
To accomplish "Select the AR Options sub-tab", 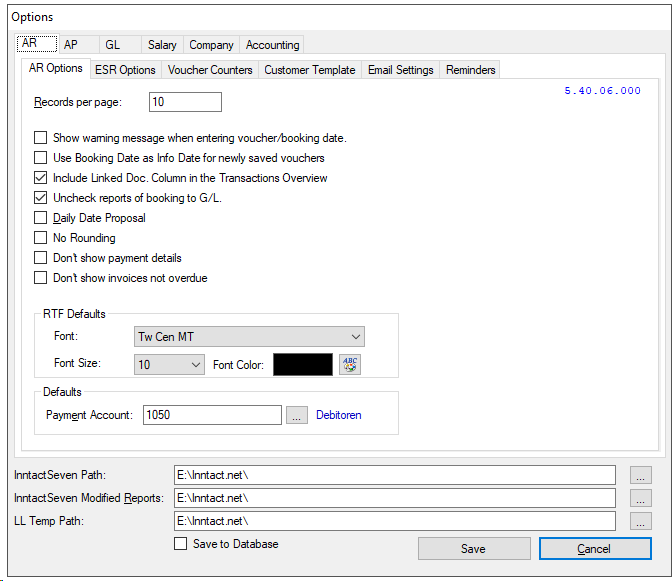I will (x=56, y=68).
